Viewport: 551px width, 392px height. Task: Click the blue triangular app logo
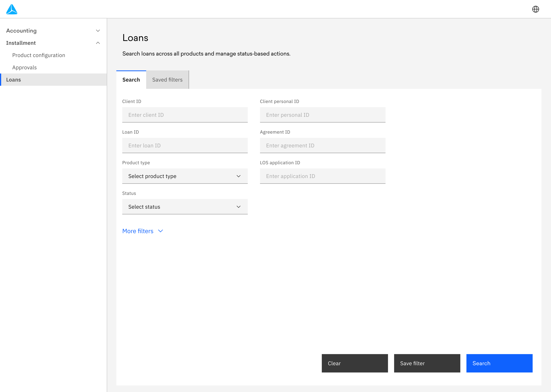[x=12, y=9]
